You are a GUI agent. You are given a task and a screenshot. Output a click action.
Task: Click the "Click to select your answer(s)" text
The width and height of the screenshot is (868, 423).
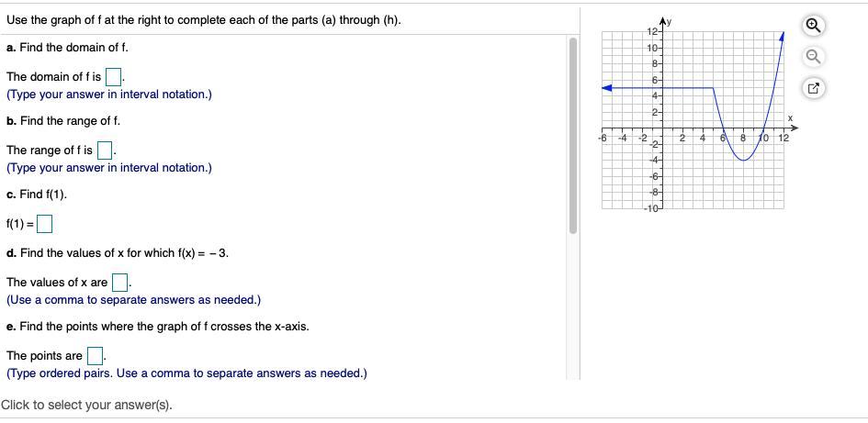[x=86, y=405]
